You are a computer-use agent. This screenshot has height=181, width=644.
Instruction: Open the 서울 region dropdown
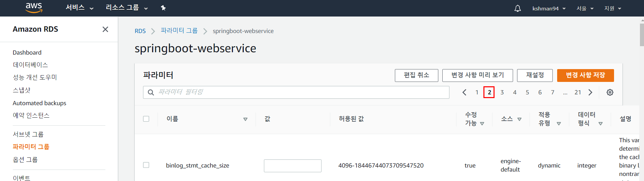585,8
